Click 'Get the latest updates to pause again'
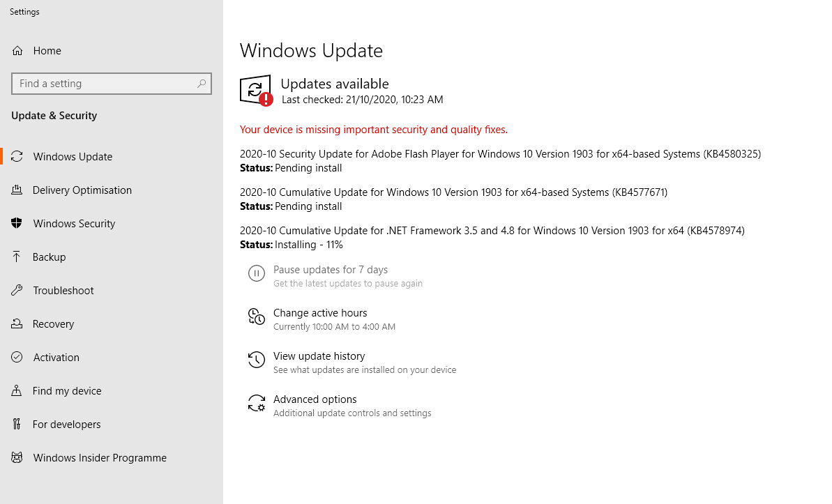The width and height of the screenshot is (832, 504). [x=348, y=283]
